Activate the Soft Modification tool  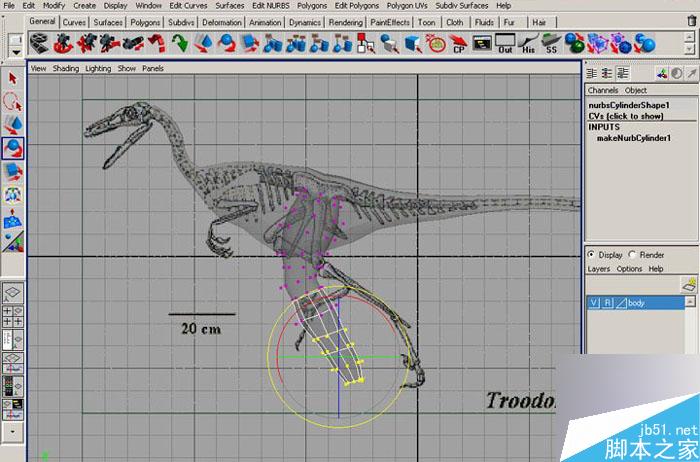13,218
